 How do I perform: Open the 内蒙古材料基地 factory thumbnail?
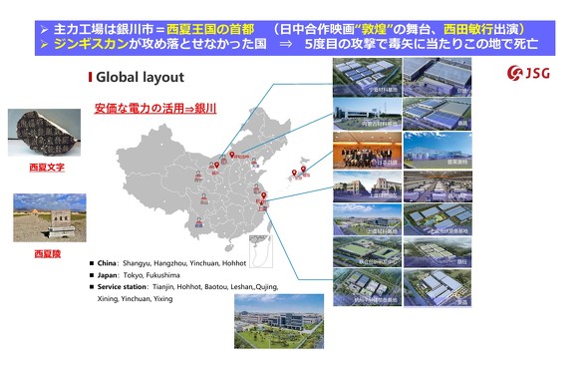pos(367,114)
